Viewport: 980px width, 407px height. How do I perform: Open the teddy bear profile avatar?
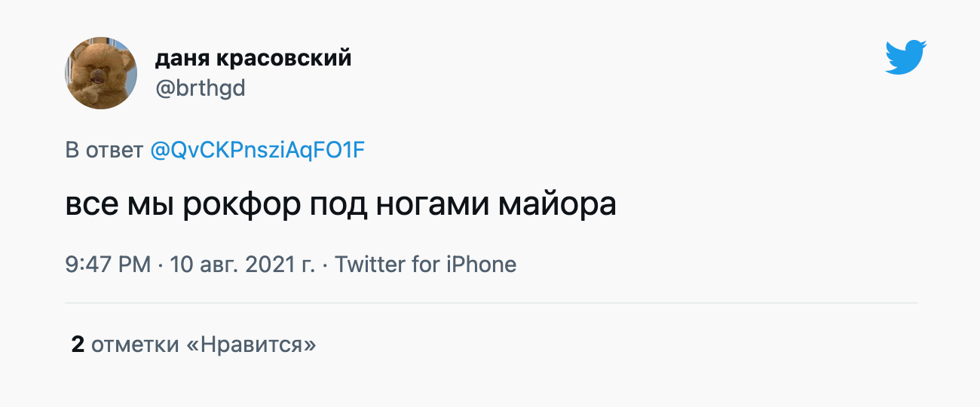click(x=101, y=73)
